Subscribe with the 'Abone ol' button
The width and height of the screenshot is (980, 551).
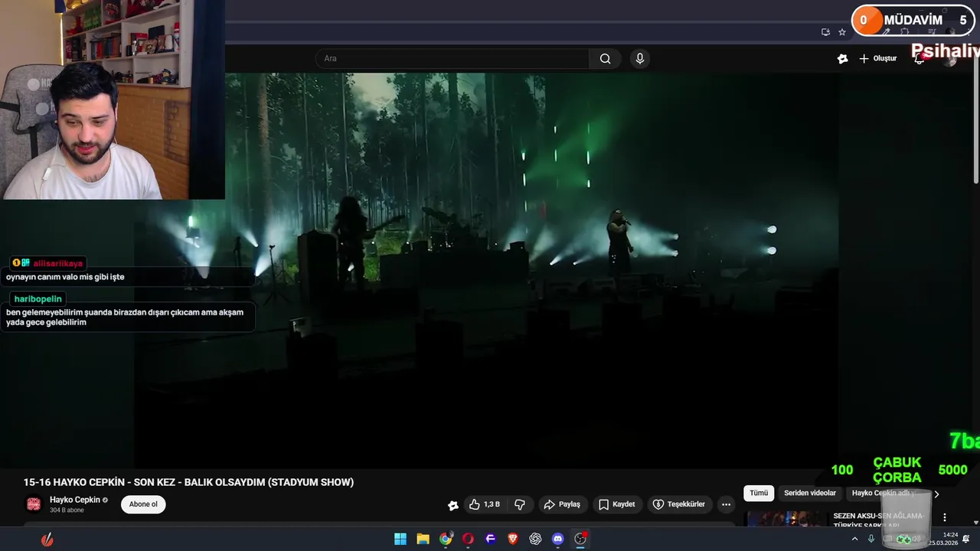[143, 504]
